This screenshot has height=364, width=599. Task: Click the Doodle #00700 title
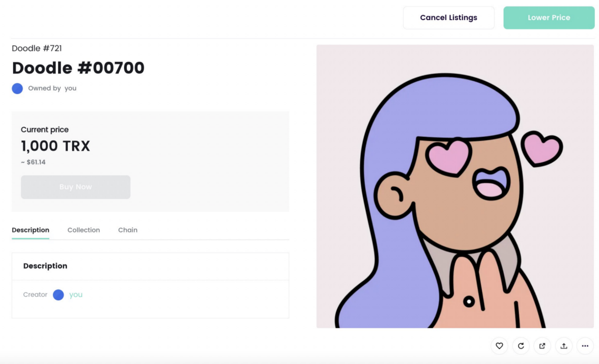[x=78, y=68]
